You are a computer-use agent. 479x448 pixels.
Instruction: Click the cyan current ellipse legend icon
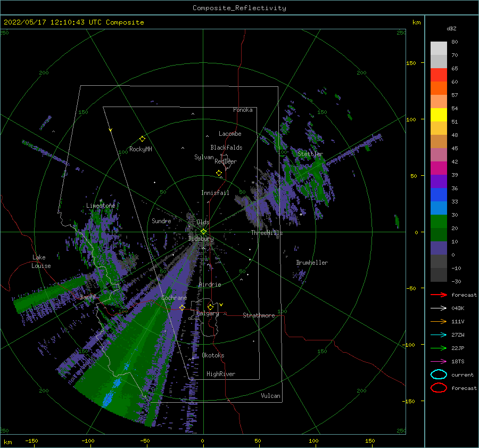(x=439, y=374)
